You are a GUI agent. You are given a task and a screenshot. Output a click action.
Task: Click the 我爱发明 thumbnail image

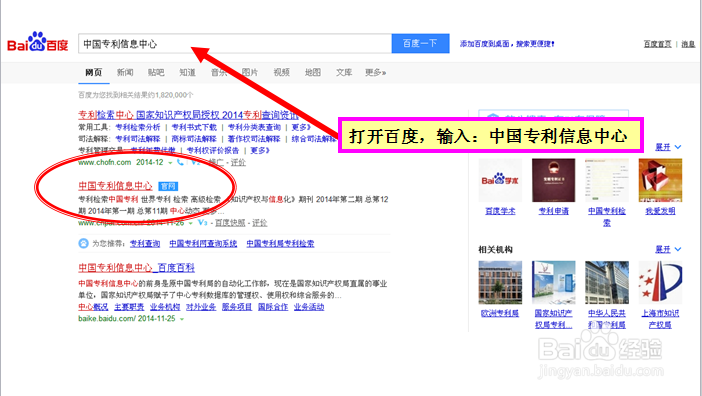click(x=660, y=180)
